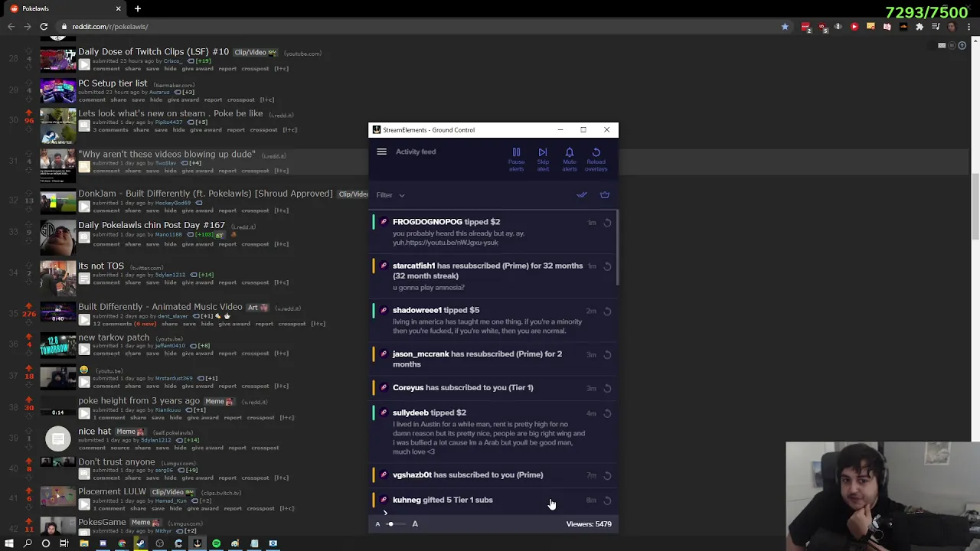
Task: Replay vgshazb0t Prime subscription alert
Action: [x=607, y=475]
